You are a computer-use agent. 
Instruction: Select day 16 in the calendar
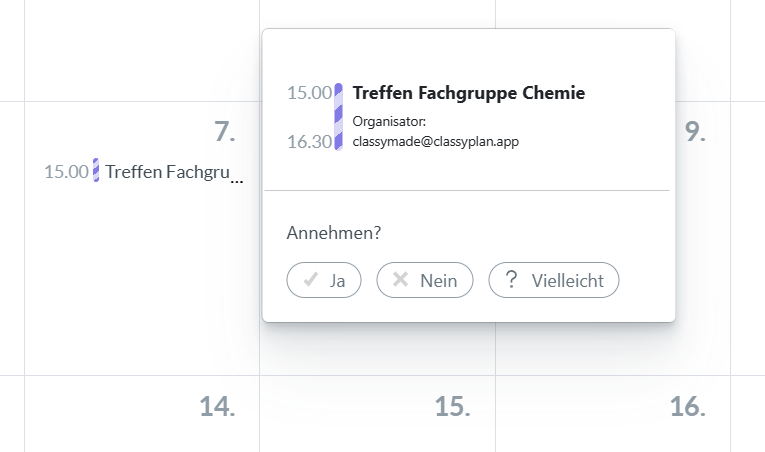[x=687, y=406]
